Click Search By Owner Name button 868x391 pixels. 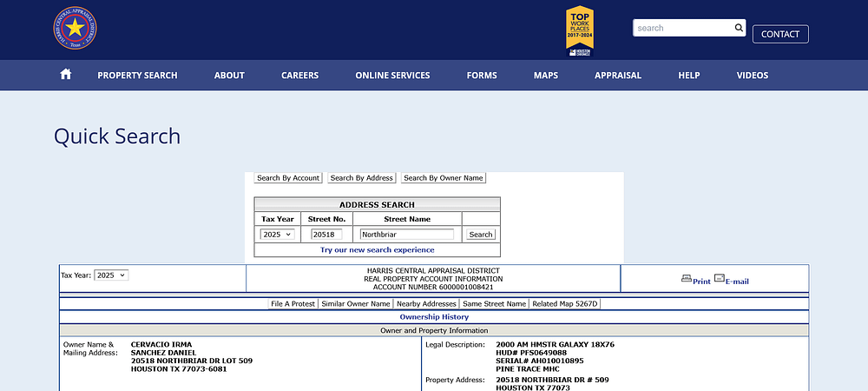tap(444, 178)
